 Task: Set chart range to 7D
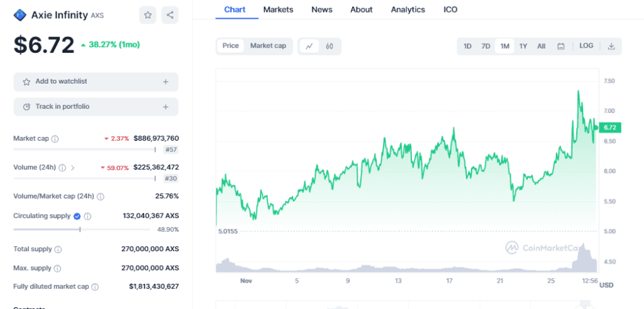click(x=486, y=46)
